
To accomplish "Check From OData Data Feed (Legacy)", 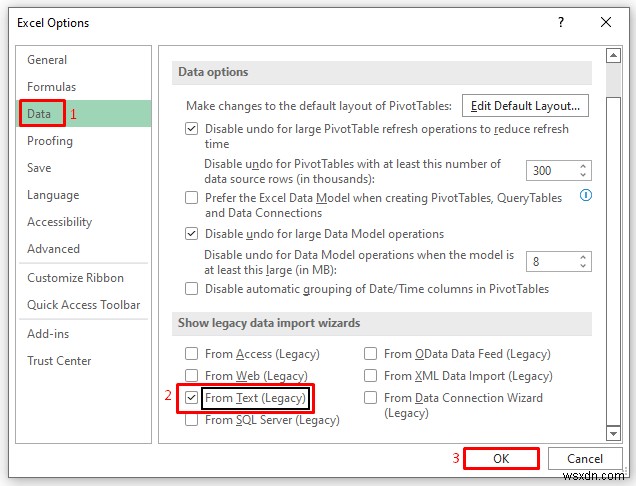I will 370,354.
